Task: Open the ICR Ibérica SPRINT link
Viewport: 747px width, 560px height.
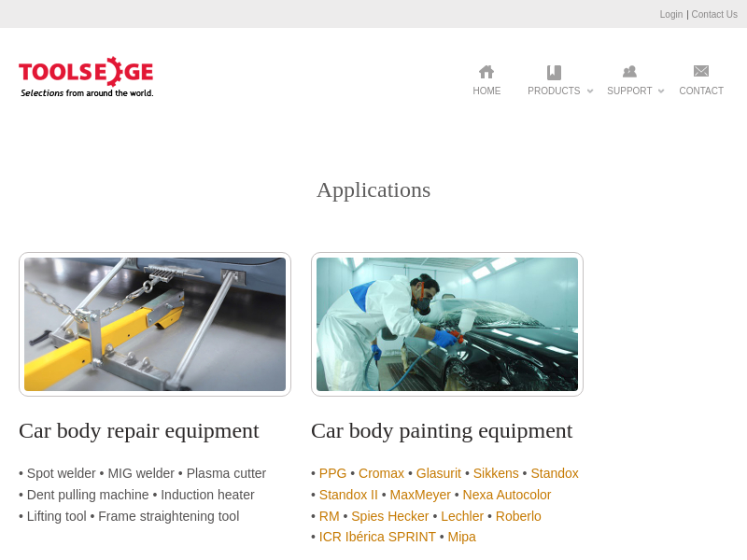Action: pos(377,537)
